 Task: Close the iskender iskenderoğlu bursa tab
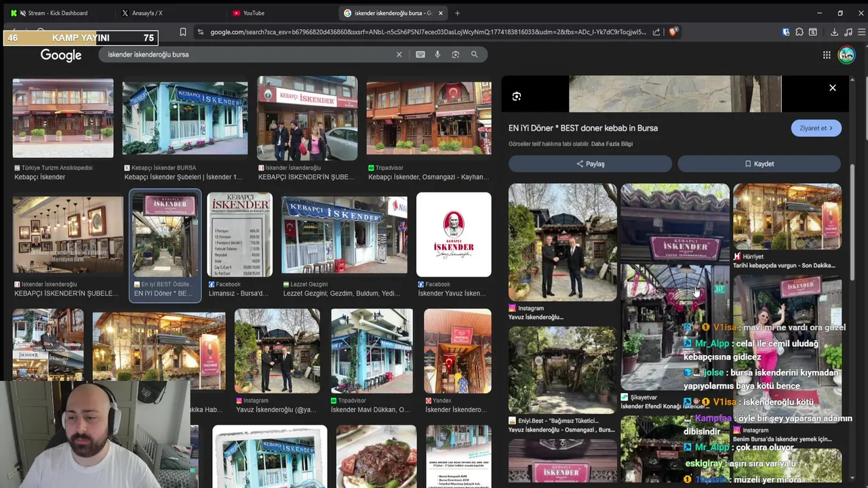tap(441, 13)
